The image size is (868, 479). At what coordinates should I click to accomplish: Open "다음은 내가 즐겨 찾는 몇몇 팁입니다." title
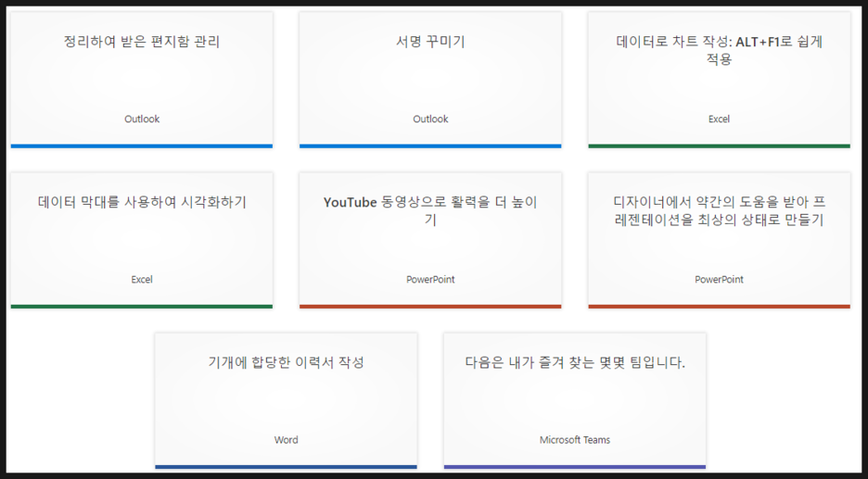click(x=575, y=362)
